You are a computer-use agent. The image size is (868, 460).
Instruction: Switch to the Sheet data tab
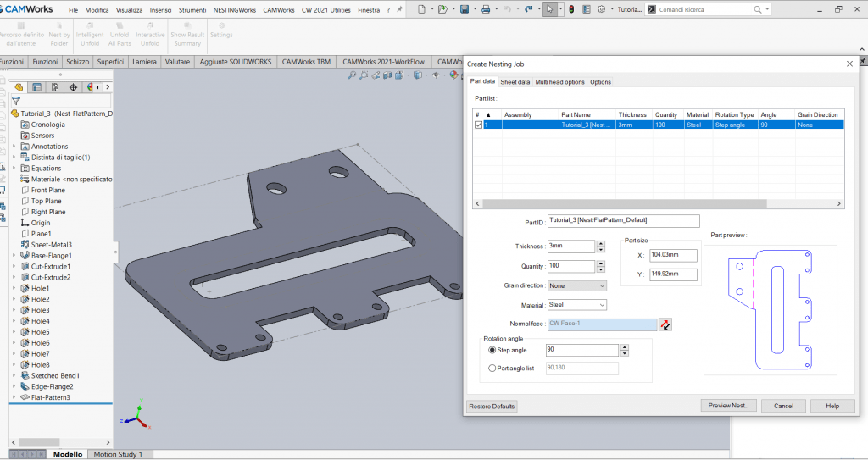[515, 82]
